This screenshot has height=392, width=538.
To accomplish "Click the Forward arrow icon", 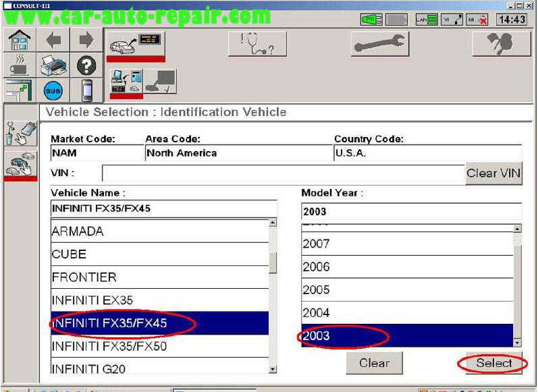I will [x=86, y=40].
